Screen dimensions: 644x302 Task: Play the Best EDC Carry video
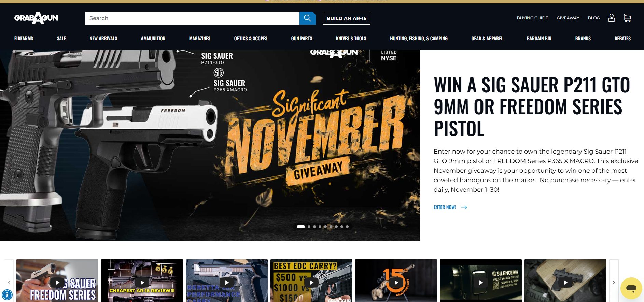coord(311,282)
